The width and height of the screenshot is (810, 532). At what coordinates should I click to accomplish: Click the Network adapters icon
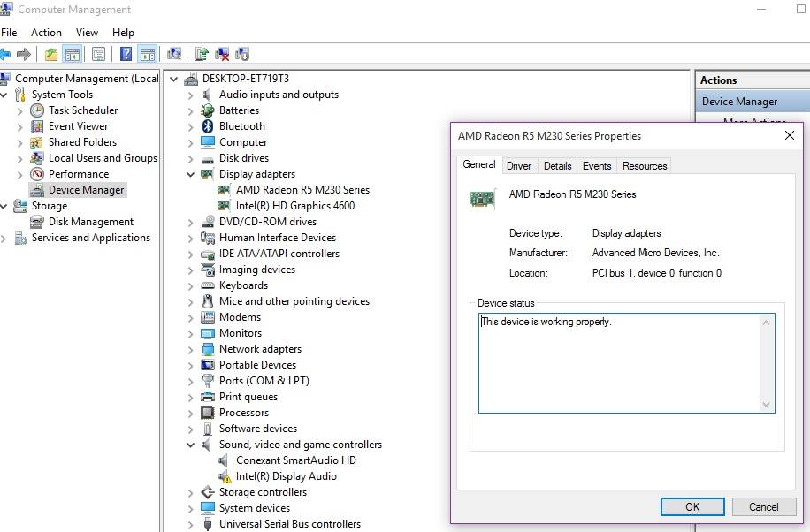click(208, 349)
